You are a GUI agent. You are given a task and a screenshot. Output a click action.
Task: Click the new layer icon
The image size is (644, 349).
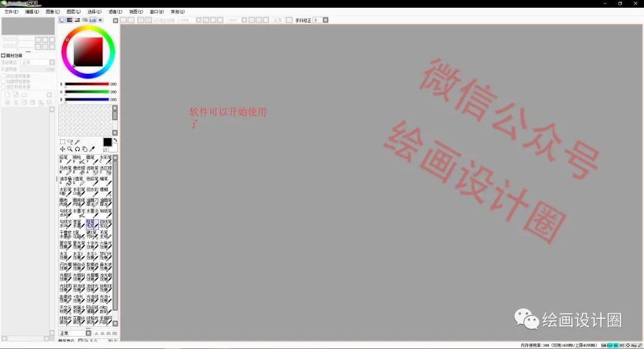[7, 95]
